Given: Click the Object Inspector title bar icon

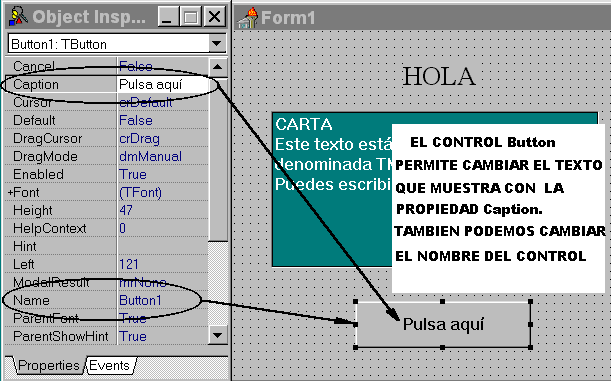Looking at the screenshot, I should (x=18, y=17).
